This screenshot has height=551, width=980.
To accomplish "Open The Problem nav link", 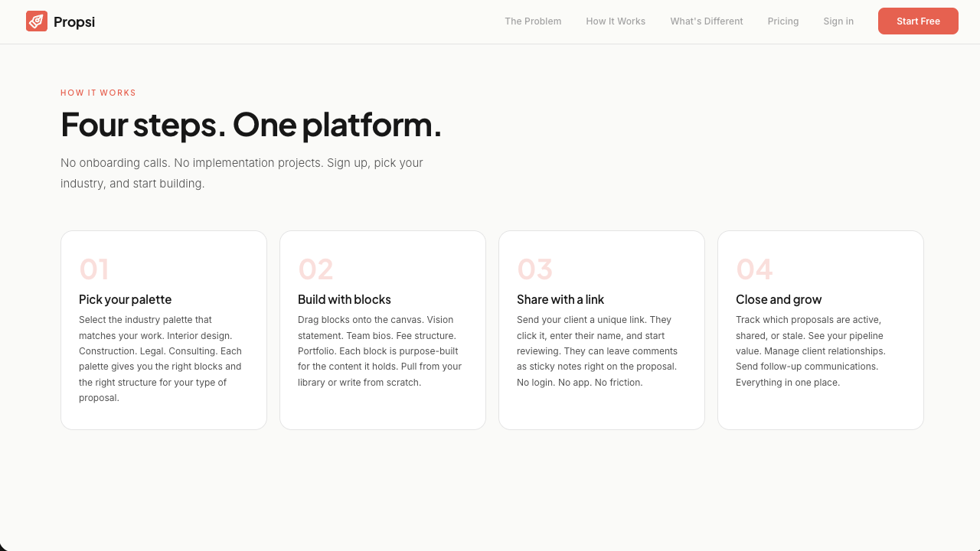I will tap(533, 21).
